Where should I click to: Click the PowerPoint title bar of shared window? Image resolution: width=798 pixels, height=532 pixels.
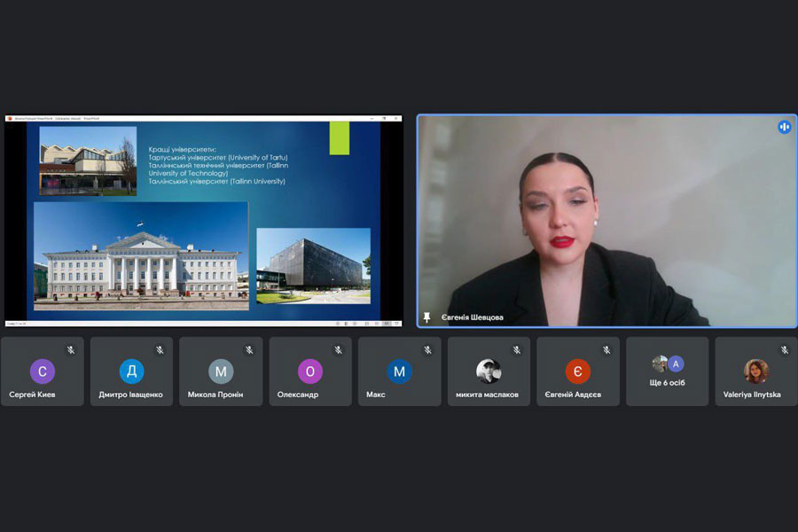click(x=204, y=119)
